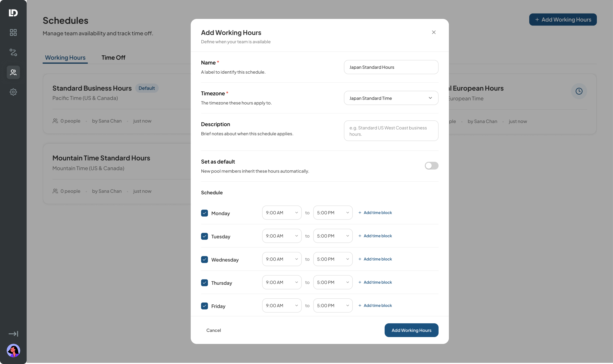Add time block for Thursday
The image size is (613, 364).
pyautogui.click(x=375, y=282)
